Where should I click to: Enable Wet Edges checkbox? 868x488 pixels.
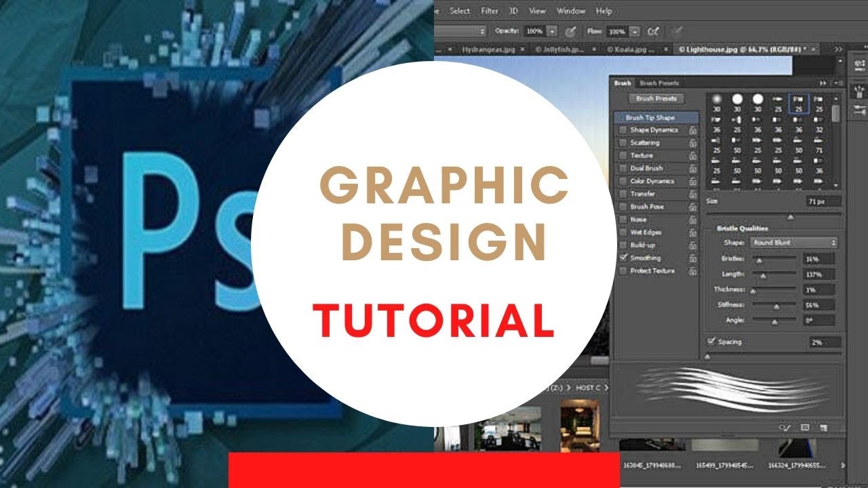tap(623, 232)
